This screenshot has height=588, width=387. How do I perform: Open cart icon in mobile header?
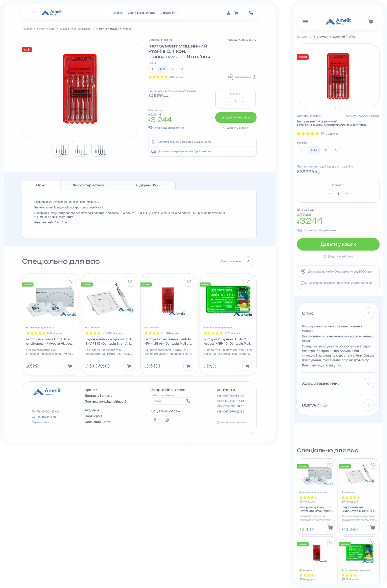(371, 22)
